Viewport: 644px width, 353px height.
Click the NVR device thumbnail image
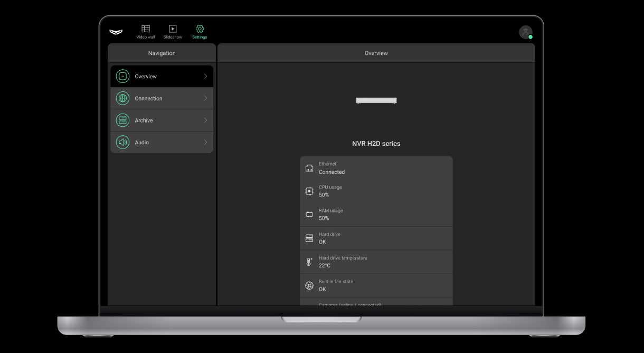click(x=376, y=100)
